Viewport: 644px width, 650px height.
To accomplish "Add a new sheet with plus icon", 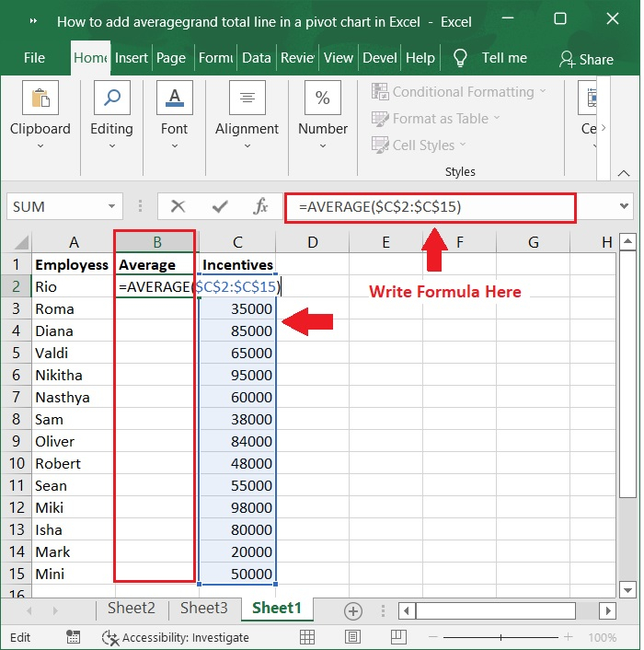I will [x=353, y=611].
